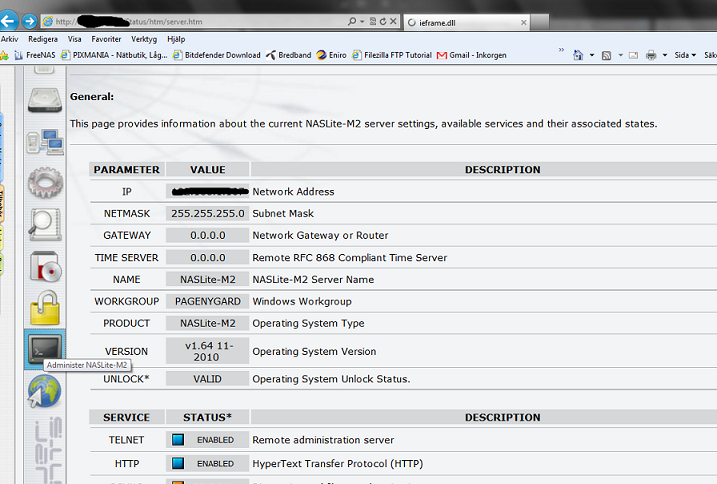This screenshot has width=717, height=484.
Task: Click the Print toolbar icon
Action: (651, 55)
